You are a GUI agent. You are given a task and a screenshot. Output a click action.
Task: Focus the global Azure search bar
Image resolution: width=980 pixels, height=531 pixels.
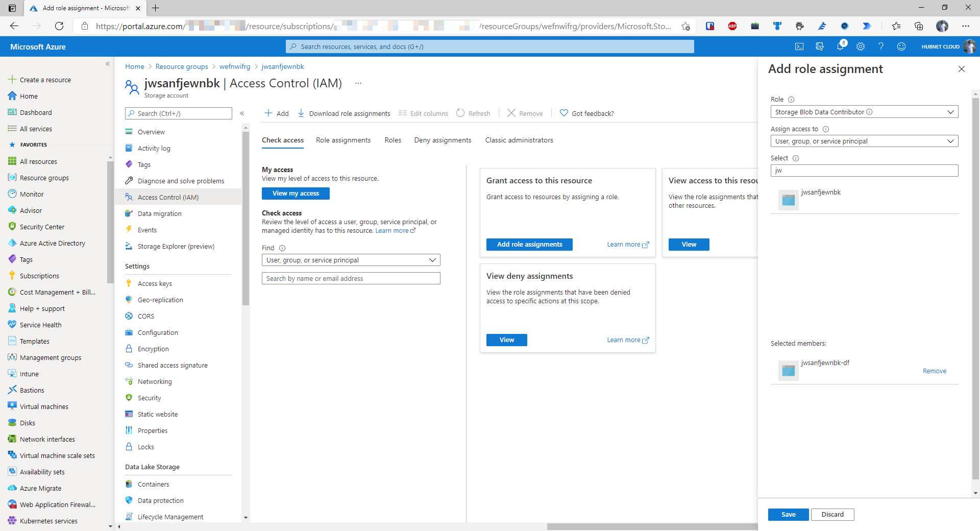click(x=489, y=46)
